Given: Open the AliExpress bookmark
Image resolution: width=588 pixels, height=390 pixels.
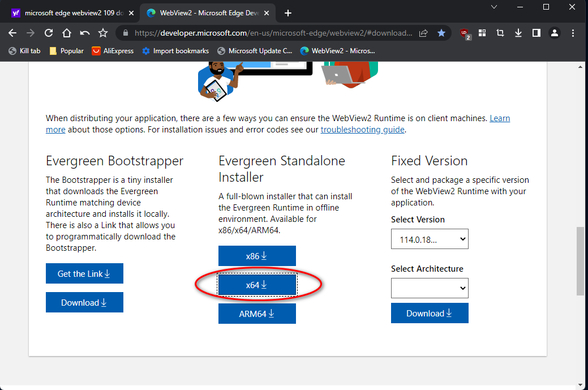Looking at the screenshot, I should [113, 51].
